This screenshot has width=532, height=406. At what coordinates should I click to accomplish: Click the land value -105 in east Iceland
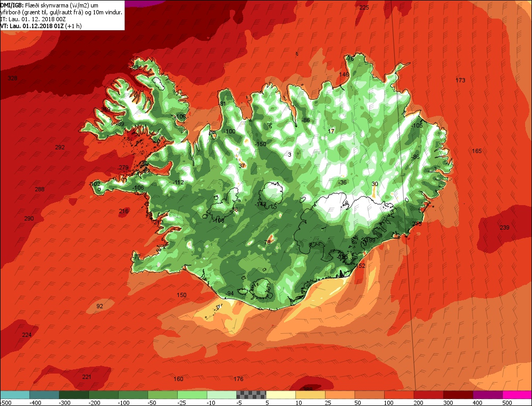[417, 125]
